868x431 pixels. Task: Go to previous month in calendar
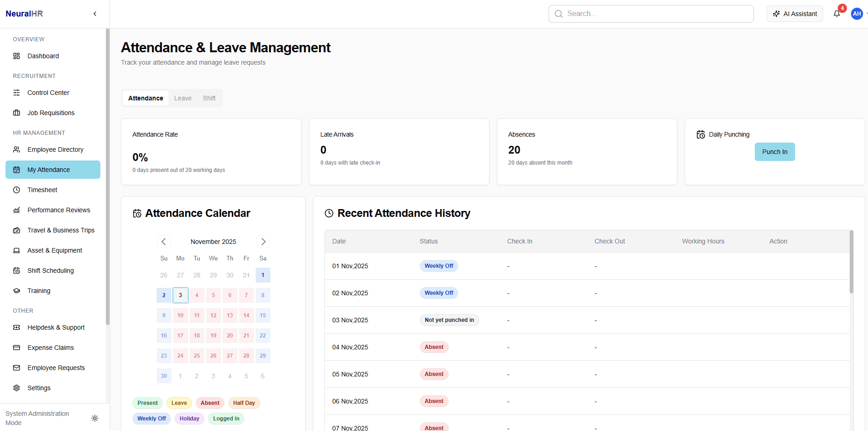click(164, 242)
